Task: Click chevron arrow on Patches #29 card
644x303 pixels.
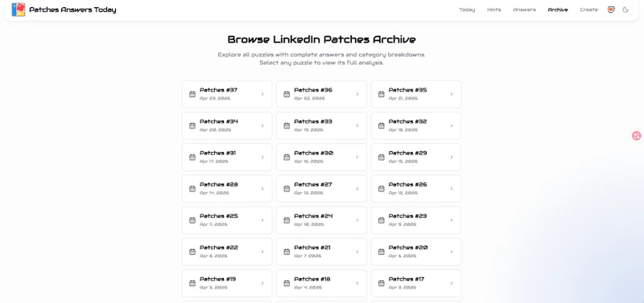Action: click(452, 157)
